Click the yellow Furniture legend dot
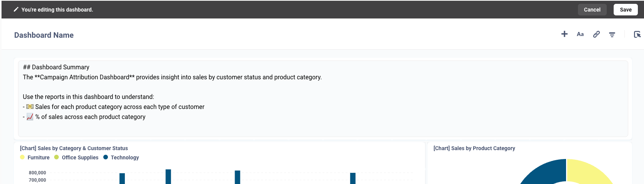The image size is (644, 184). pyautogui.click(x=22, y=157)
